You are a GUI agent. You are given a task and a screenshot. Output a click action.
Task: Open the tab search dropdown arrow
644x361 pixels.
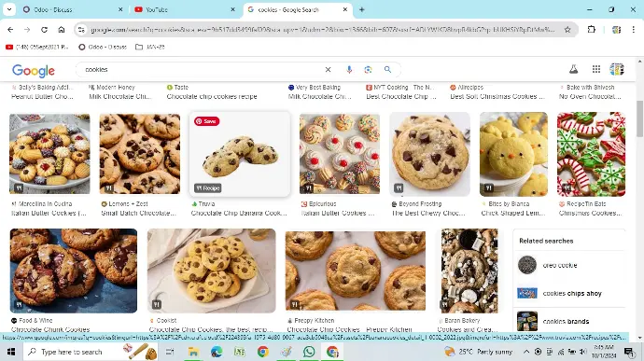click(x=9, y=9)
